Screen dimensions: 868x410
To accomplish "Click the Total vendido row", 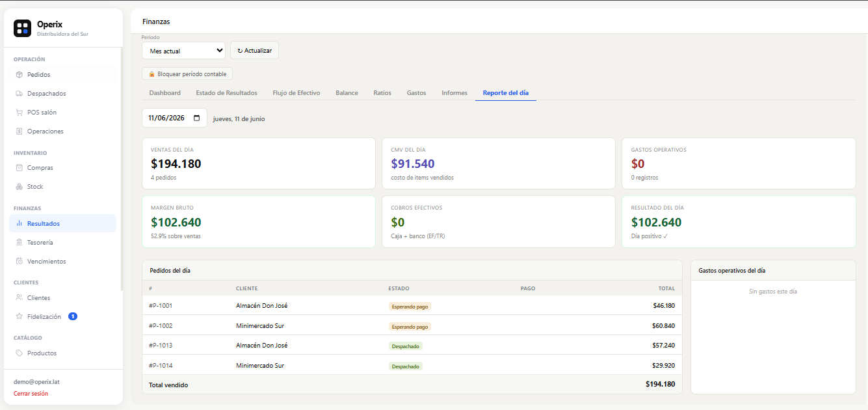I will (412, 385).
